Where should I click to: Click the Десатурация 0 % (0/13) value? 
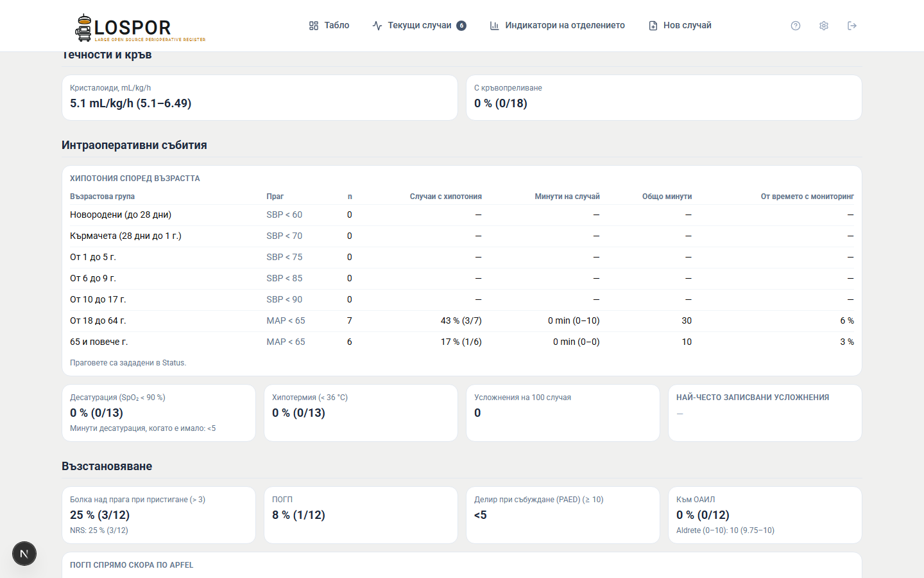point(96,413)
